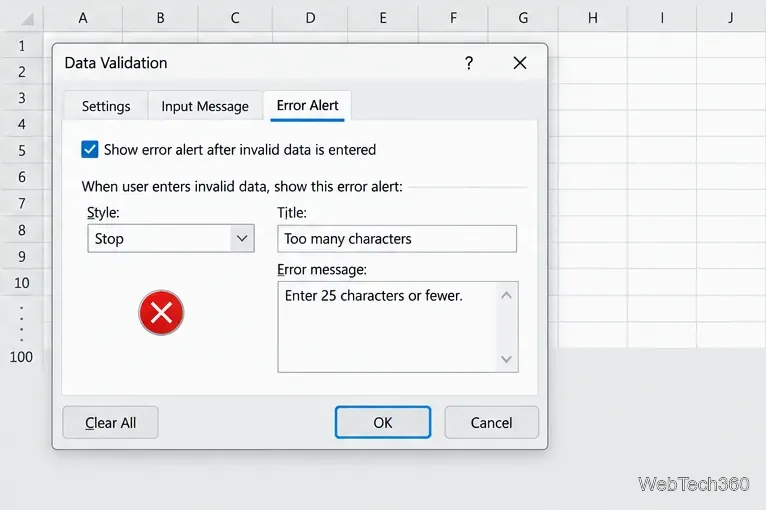Select column J header
The width and height of the screenshot is (766, 510).
tap(731, 18)
